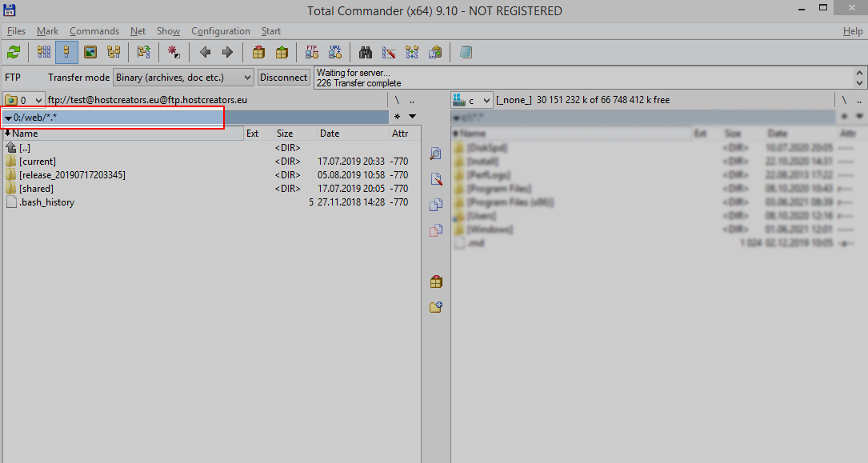Click the Edit file pencil icon in the middle bar

click(436, 178)
